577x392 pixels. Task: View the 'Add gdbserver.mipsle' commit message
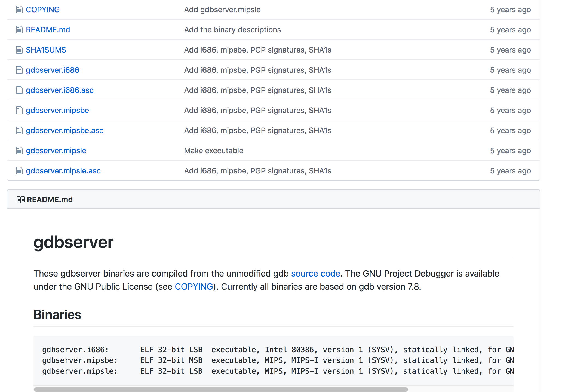(222, 10)
